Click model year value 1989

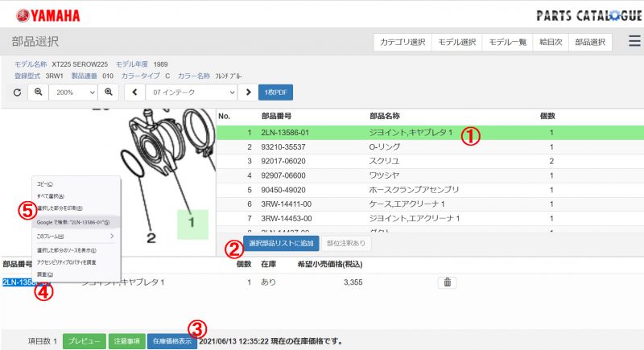[x=160, y=64]
